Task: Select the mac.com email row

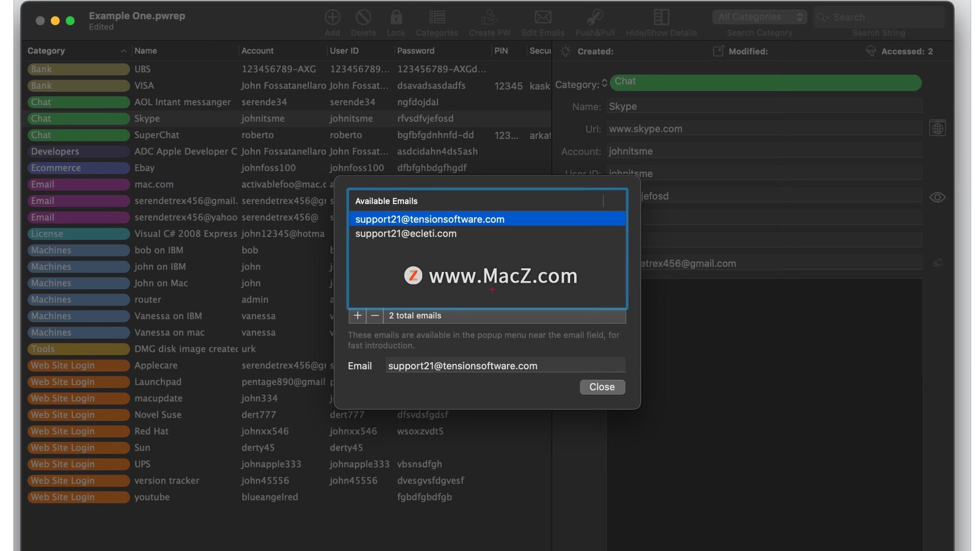Action: click(x=179, y=184)
